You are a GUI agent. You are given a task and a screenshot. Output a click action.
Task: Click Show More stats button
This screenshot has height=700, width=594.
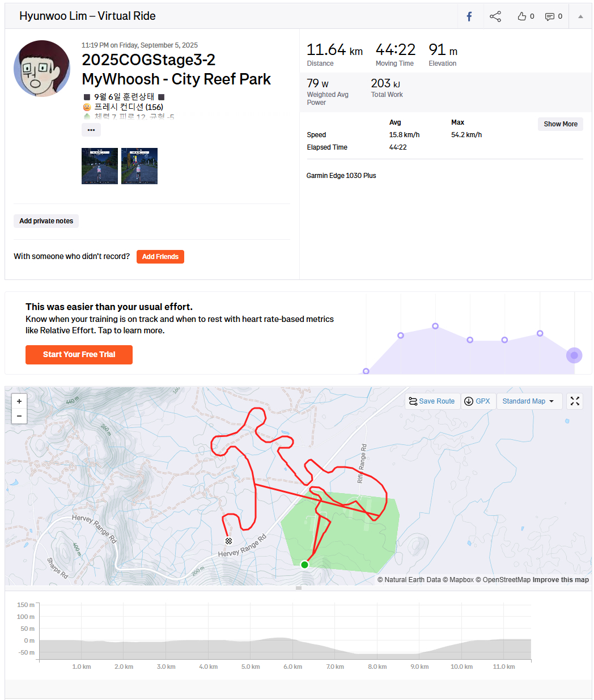tap(560, 124)
